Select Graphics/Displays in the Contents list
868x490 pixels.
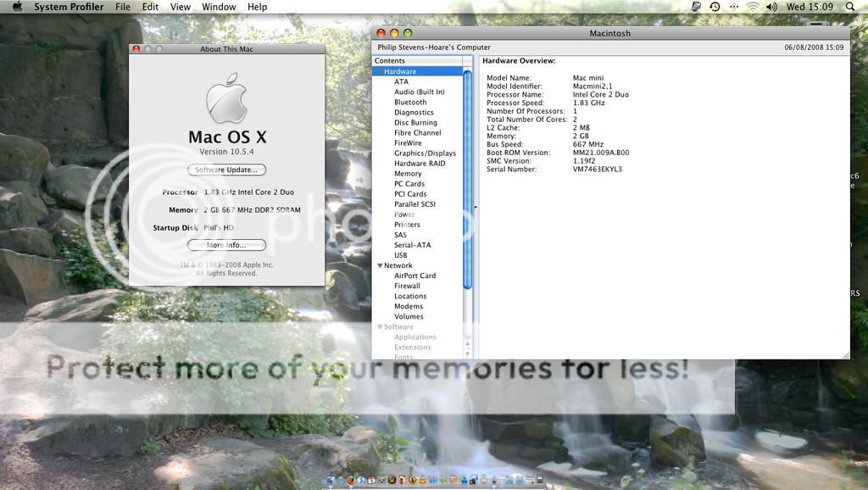click(x=425, y=153)
